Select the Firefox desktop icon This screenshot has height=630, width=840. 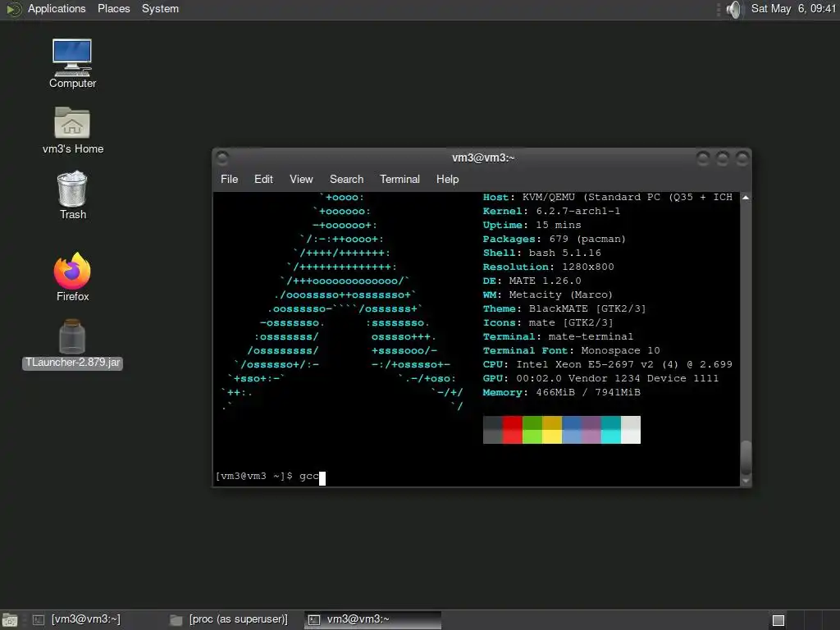click(72, 277)
